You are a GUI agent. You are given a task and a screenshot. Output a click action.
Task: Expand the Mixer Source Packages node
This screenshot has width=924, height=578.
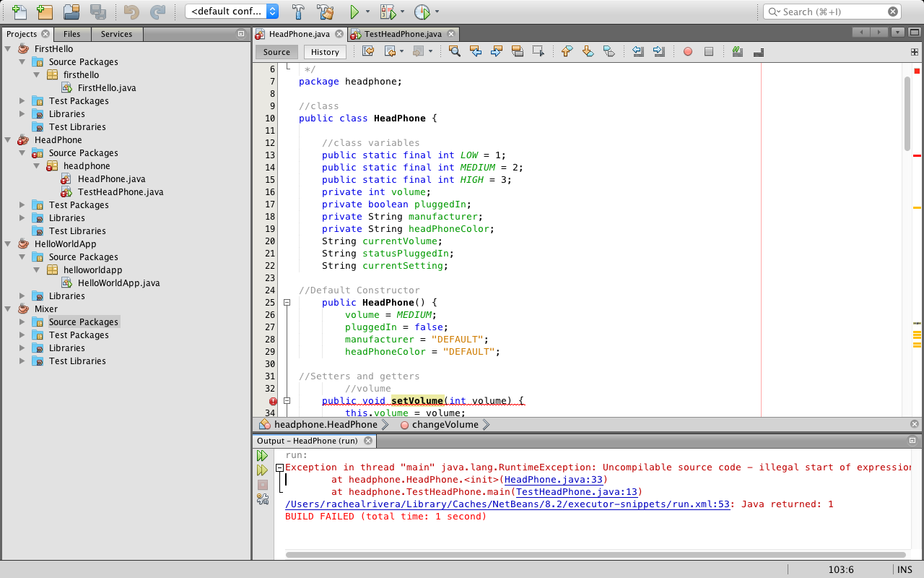click(x=22, y=322)
